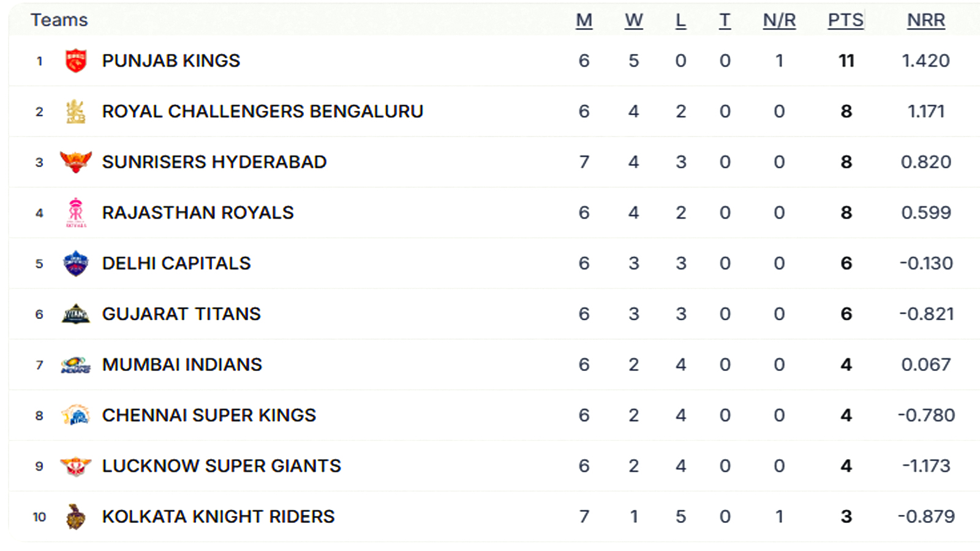This screenshot has height=551, width=980.
Task: Open the PUNJAB KINGS team name
Action: click(x=171, y=61)
